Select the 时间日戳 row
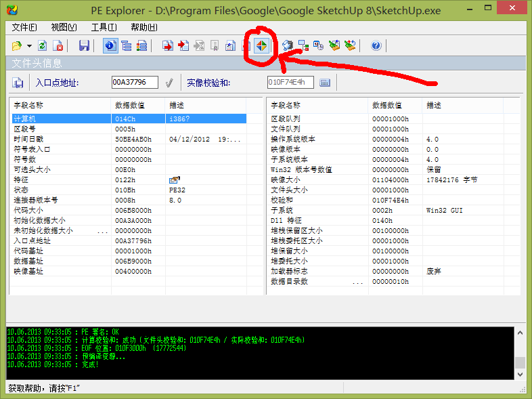Viewport: 532px width, 399px height. 129,139
